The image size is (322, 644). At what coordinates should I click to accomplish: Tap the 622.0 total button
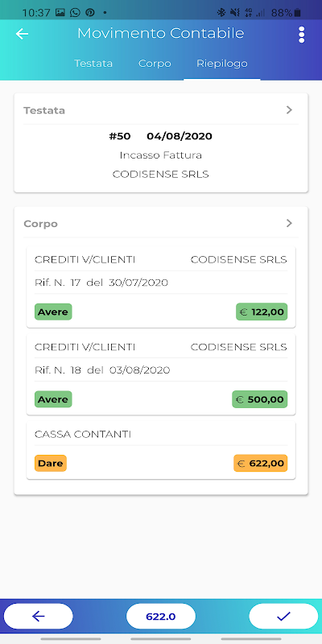(160, 616)
